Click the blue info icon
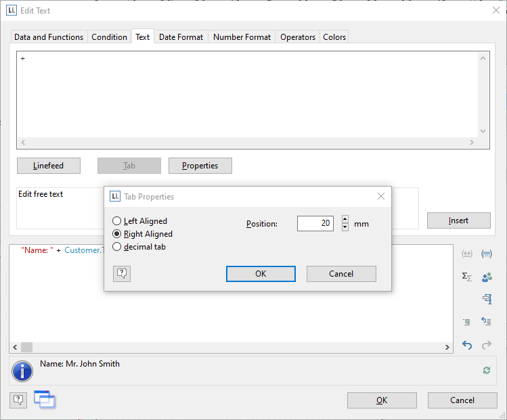The height and width of the screenshot is (420, 507). click(22, 371)
